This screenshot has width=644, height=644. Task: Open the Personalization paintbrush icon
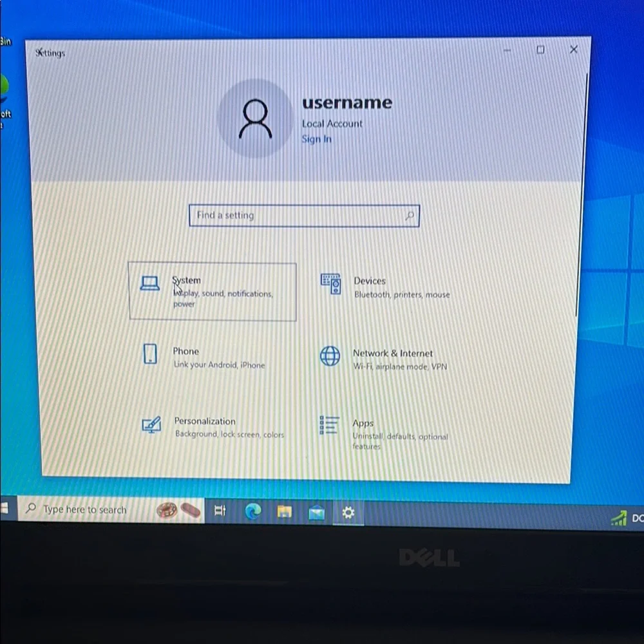coord(151,424)
